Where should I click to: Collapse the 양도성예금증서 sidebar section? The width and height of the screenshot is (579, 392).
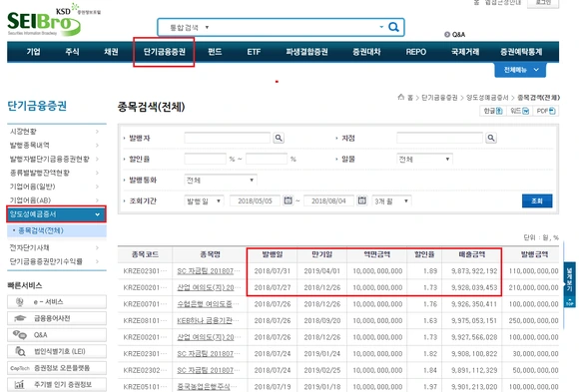pos(56,214)
